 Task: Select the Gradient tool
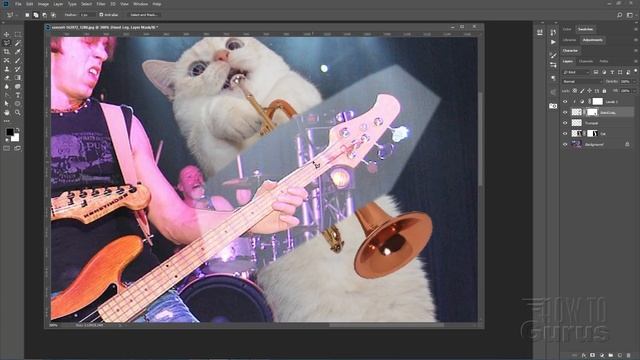coord(18,78)
